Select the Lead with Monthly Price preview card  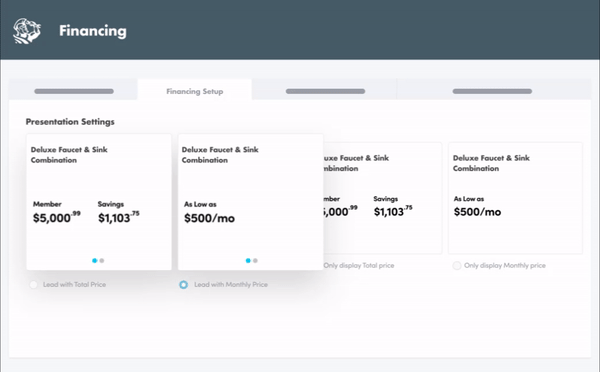(x=251, y=202)
